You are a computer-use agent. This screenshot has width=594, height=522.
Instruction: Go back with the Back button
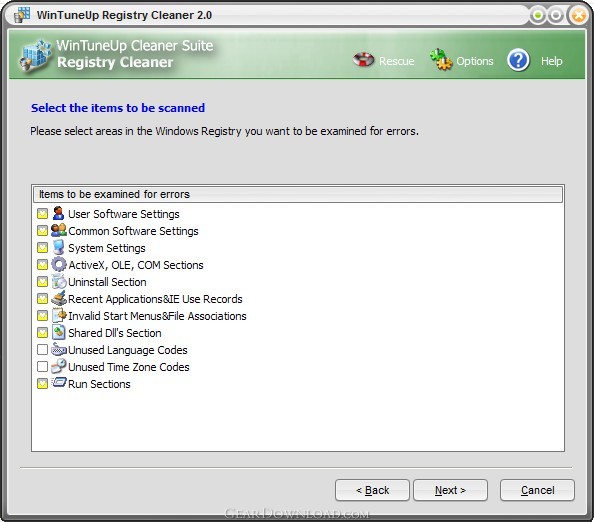click(372, 490)
